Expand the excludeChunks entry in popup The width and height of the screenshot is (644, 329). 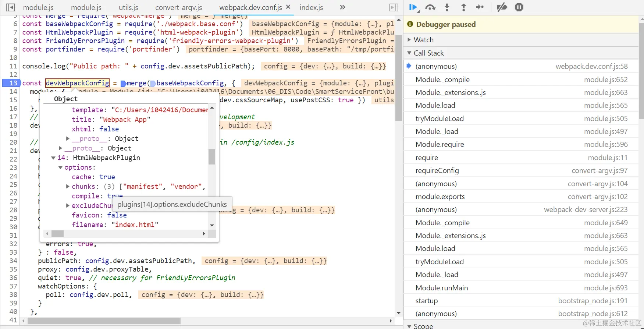coord(68,206)
